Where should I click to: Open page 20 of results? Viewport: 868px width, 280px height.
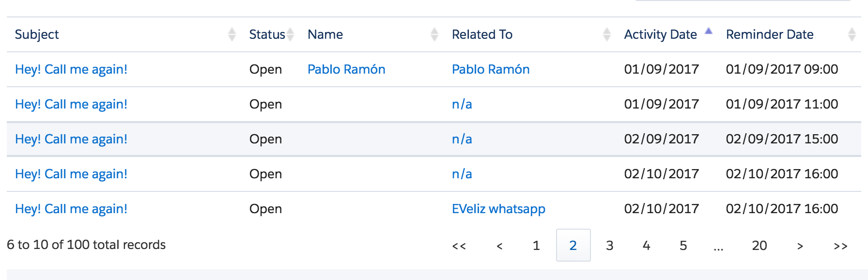coord(759,246)
